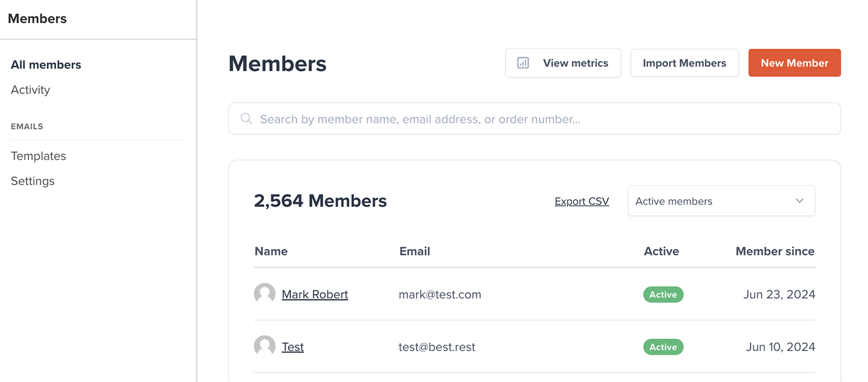Screen dimensions: 868x382
Task: Go to the Activity sidebar item
Action: click(30, 90)
